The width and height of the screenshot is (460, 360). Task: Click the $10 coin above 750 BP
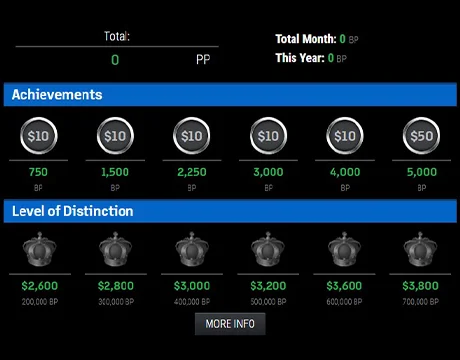click(39, 136)
